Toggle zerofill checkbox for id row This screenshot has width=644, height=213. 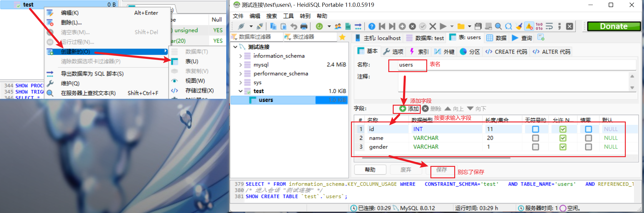(588, 129)
